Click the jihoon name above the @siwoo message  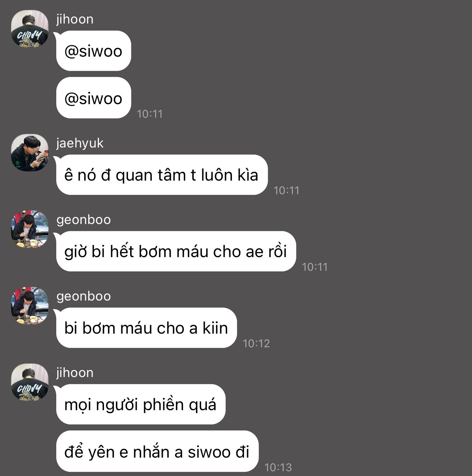(x=75, y=19)
